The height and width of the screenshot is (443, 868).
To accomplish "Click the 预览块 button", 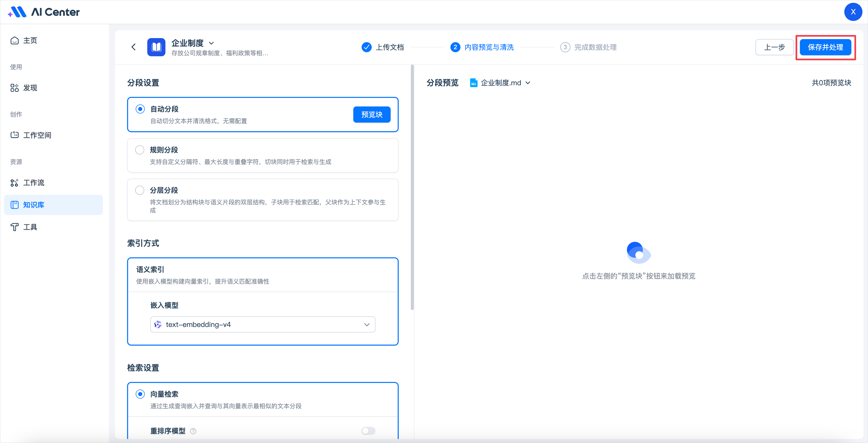I will tap(372, 115).
